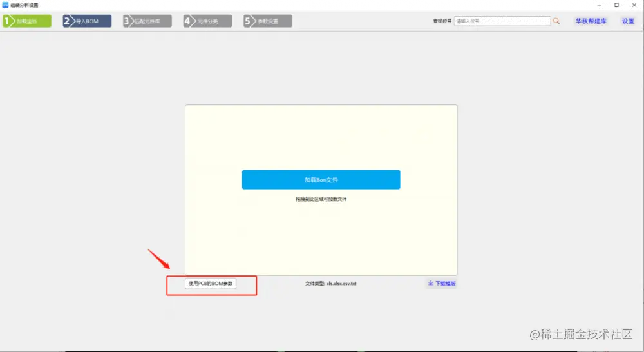Click the 文件类型: xls.xlsx.csv.txt label
The width and height of the screenshot is (644, 352).
(330, 283)
